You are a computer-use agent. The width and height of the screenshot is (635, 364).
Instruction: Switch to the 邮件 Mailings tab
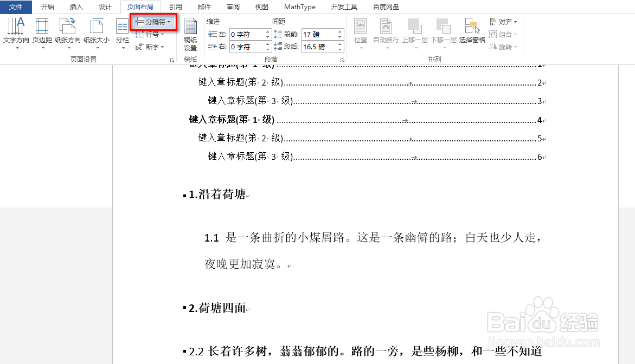pyautogui.click(x=204, y=7)
